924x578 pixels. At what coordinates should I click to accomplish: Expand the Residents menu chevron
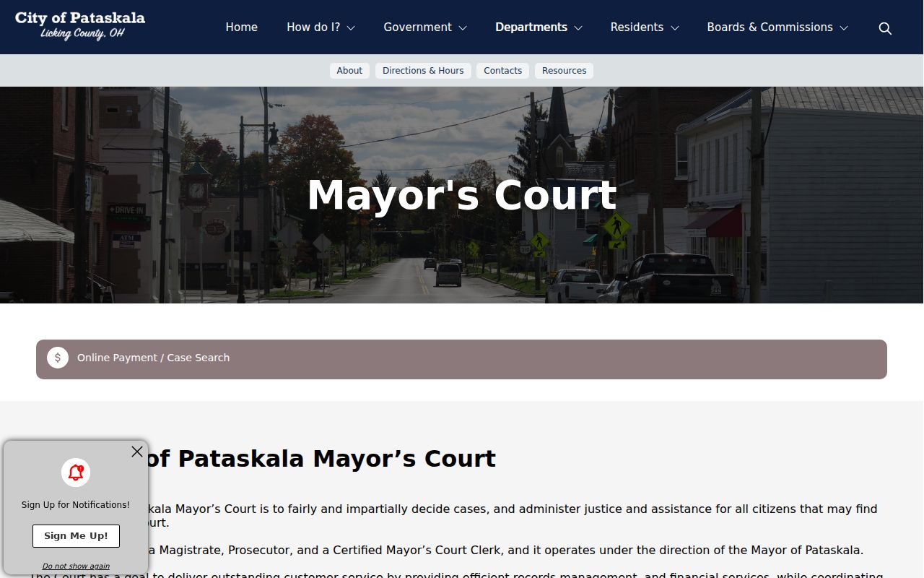675,28
